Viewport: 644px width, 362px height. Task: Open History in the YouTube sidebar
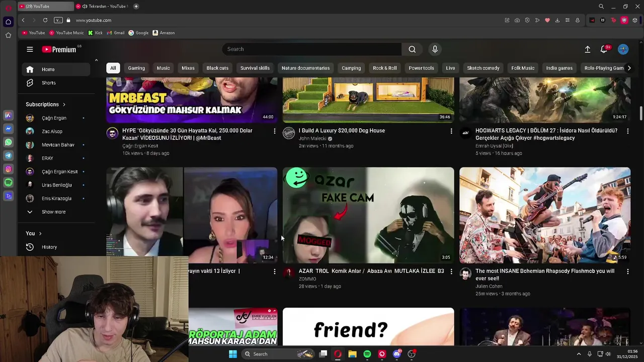tap(56, 247)
